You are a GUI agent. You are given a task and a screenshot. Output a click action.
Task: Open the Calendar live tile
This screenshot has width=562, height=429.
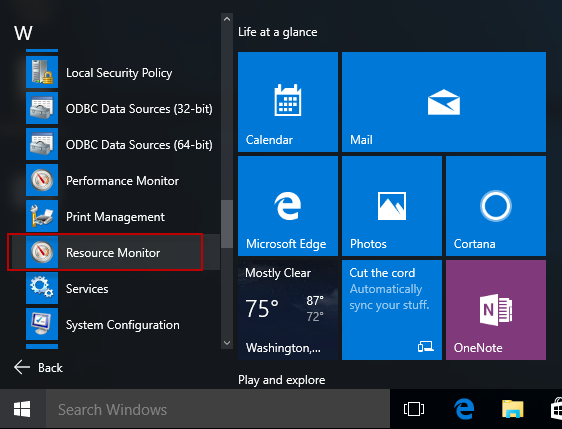click(288, 102)
